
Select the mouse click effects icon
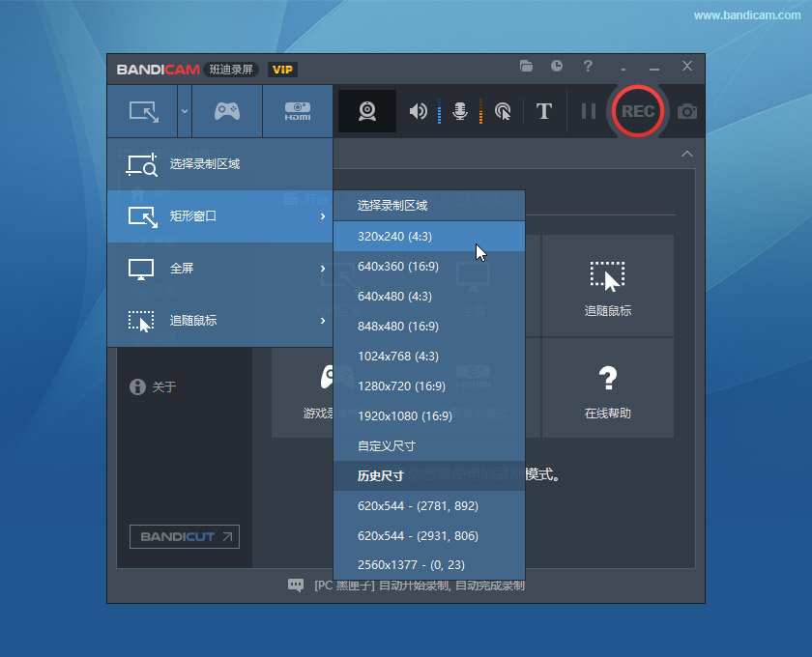[502, 111]
